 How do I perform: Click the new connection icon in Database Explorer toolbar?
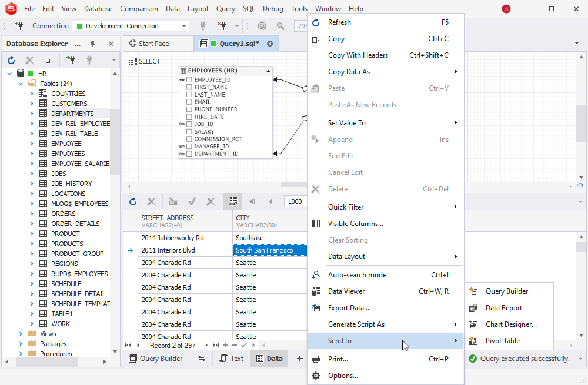tap(70, 59)
